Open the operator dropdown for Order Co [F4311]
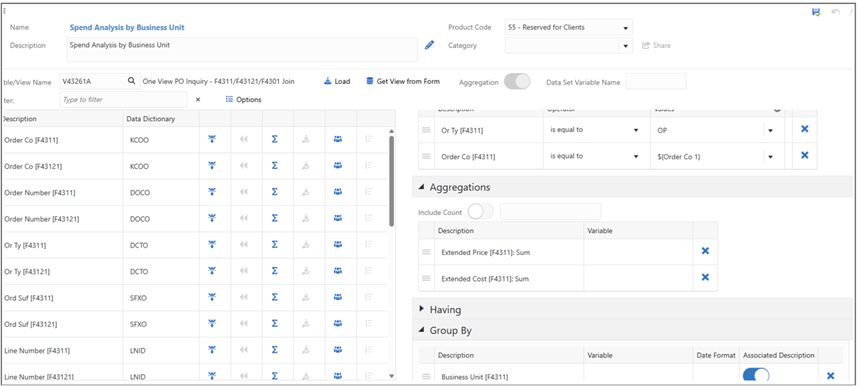Viewport: 860px width, 386px height. tap(636, 156)
